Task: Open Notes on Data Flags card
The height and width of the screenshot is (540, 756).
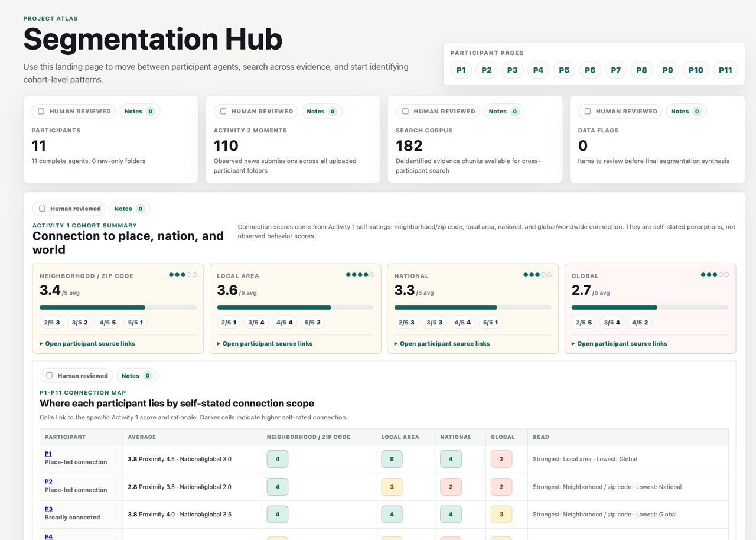Action: point(686,111)
